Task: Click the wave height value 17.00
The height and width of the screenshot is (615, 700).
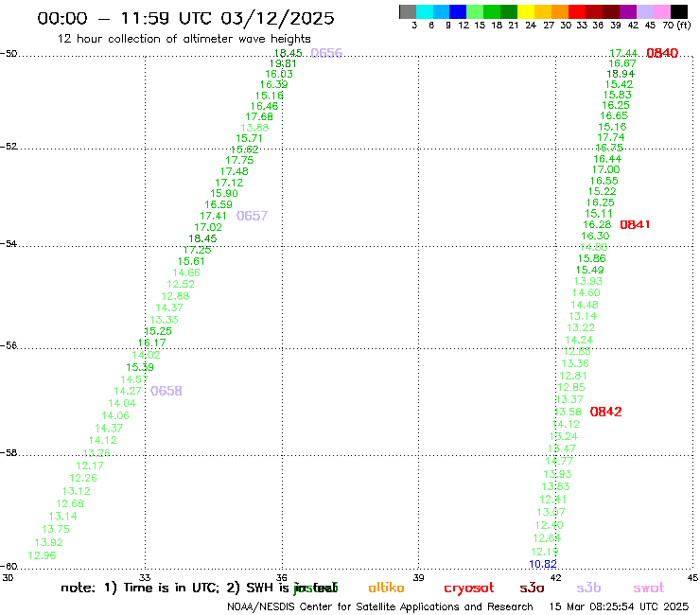Action: [x=605, y=169]
